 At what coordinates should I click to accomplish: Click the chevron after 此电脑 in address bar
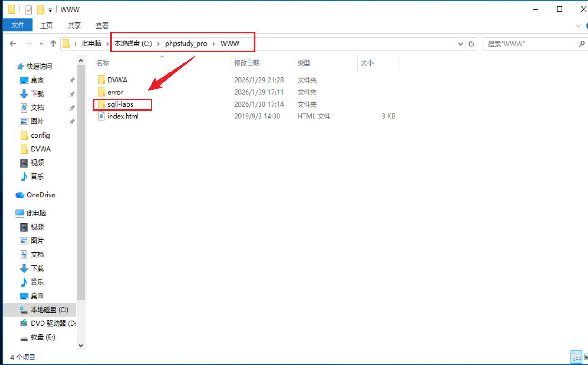pyautogui.click(x=108, y=44)
